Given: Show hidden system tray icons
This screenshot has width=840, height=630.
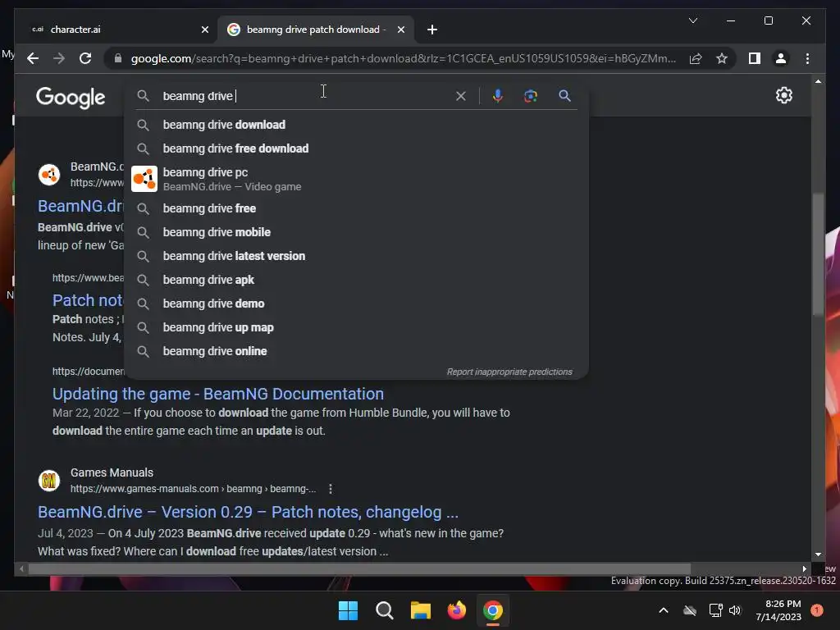Looking at the screenshot, I should point(663,610).
